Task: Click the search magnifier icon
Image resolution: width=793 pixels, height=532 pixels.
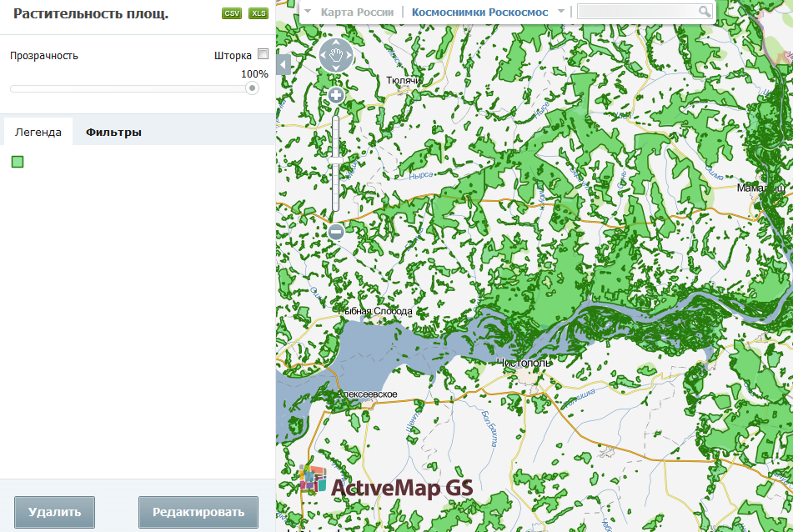Action: point(705,12)
